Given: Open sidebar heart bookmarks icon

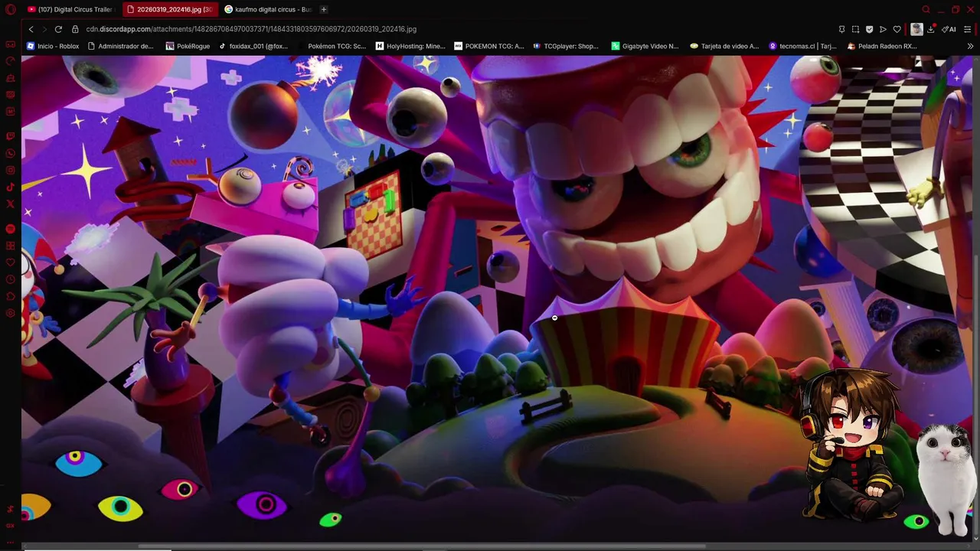Looking at the screenshot, I should pyautogui.click(x=10, y=262).
